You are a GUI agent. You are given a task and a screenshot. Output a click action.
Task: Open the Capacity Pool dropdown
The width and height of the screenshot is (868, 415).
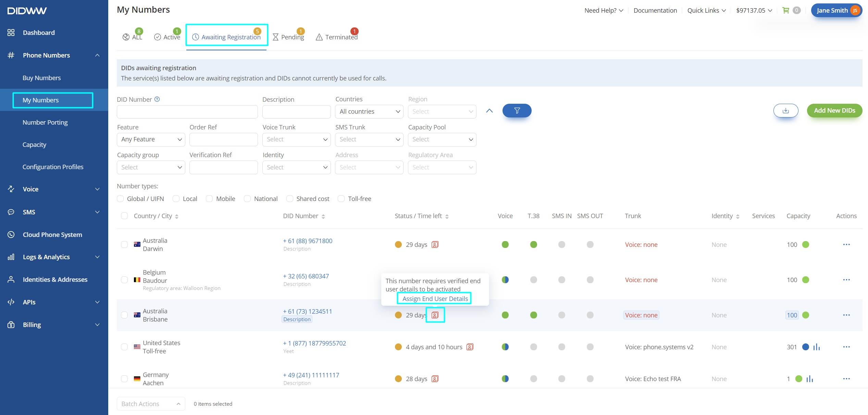442,139
